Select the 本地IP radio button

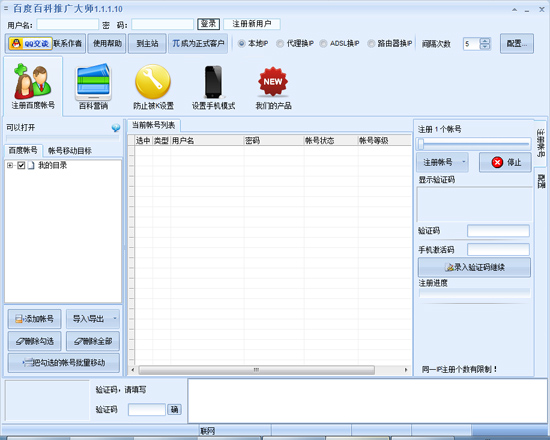coord(241,44)
